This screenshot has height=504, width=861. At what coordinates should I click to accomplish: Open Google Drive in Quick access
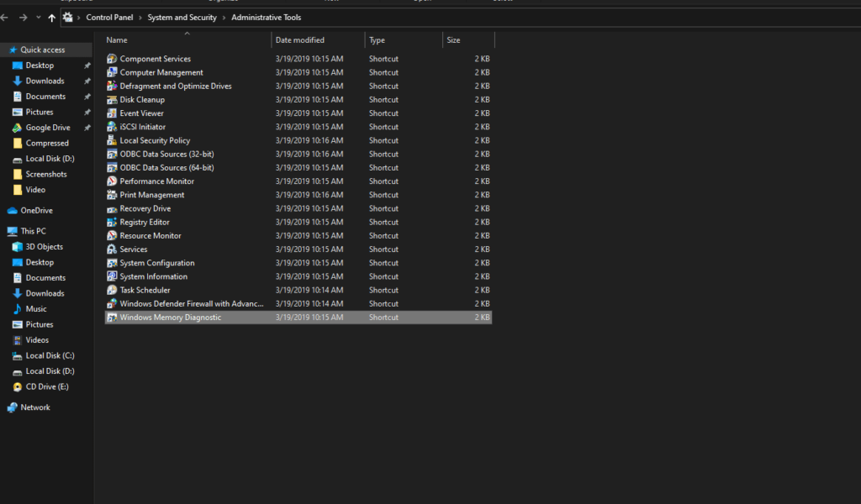48,128
